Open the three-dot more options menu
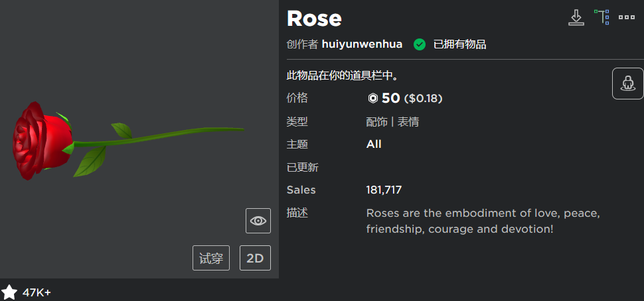The height and width of the screenshot is (301, 644). point(627,17)
